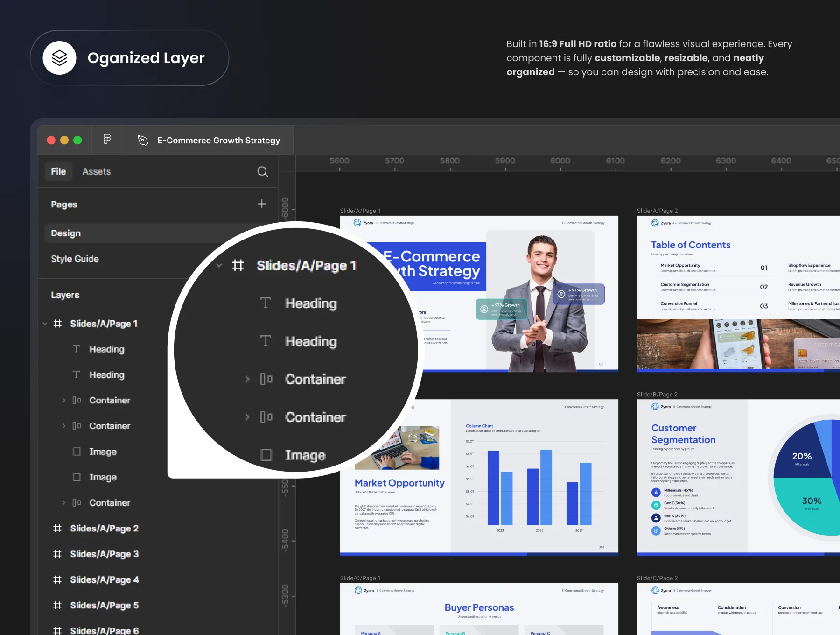The width and height of the screenshot is (840, 635).
Task: Click the rectangle icon of the first Image layer
Action: click(x=77, y=452)
